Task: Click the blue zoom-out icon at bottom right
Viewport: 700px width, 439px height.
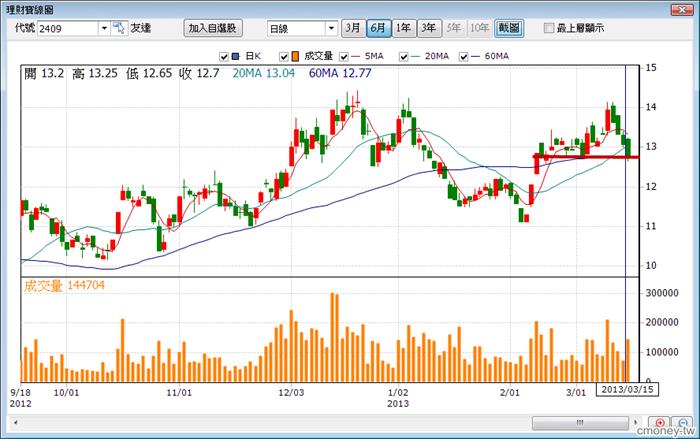Action: [x=680, y=422]
